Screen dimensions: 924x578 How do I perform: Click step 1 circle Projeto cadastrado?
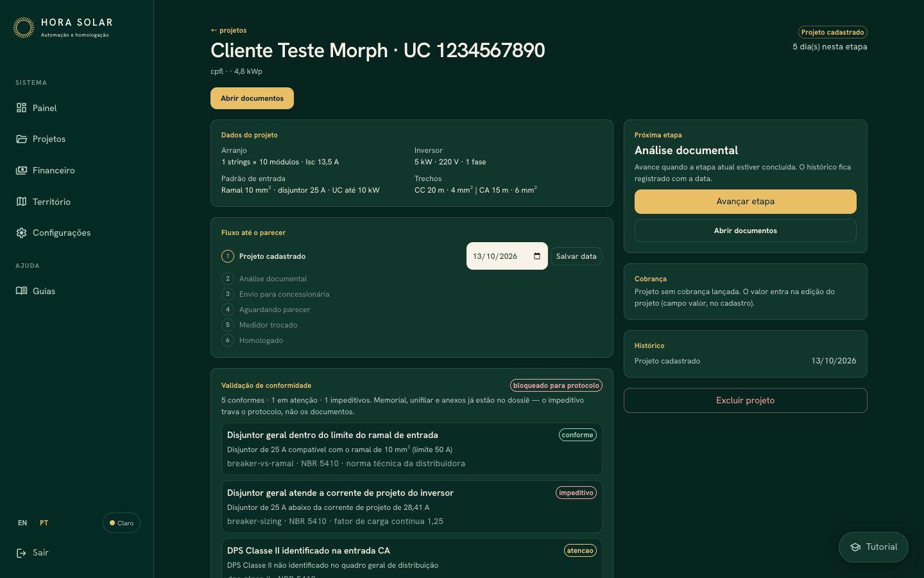point(228,256)
